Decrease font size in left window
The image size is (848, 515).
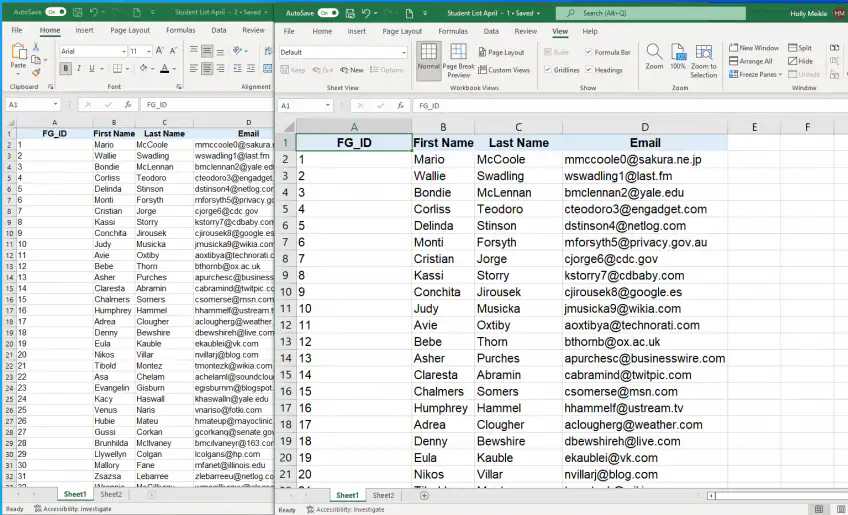173,51
